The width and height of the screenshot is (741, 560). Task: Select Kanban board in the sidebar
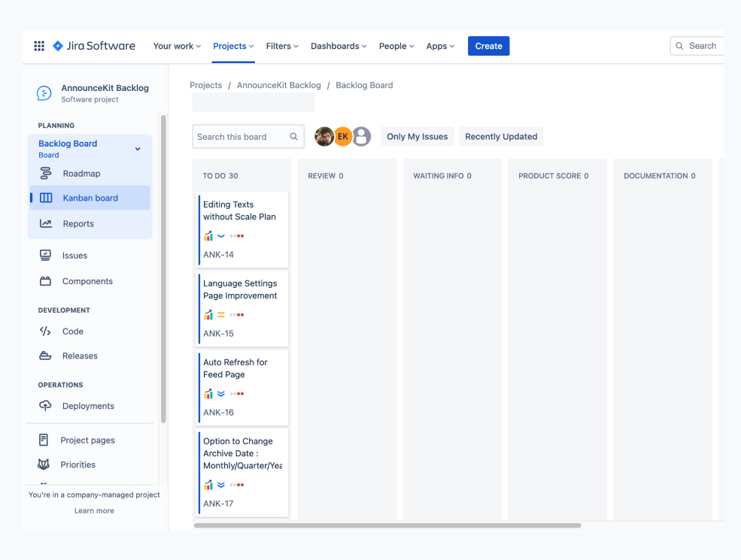tap(90, 198)
